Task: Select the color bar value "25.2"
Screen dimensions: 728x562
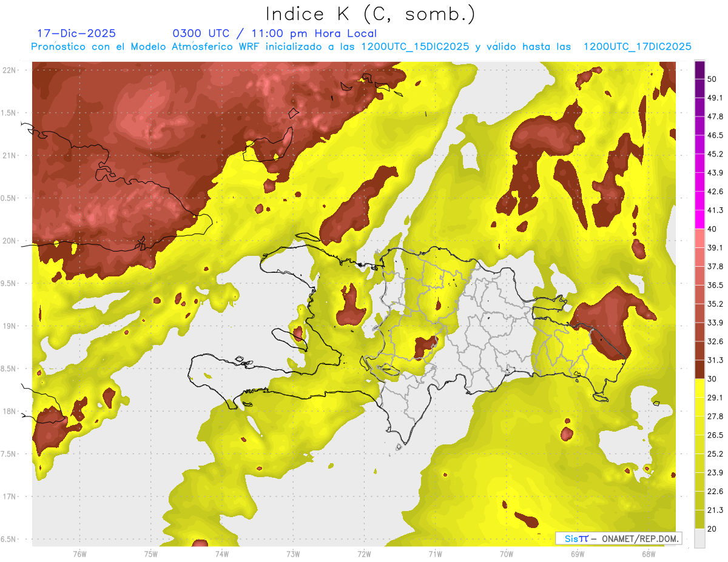Action: coord(715,454)
